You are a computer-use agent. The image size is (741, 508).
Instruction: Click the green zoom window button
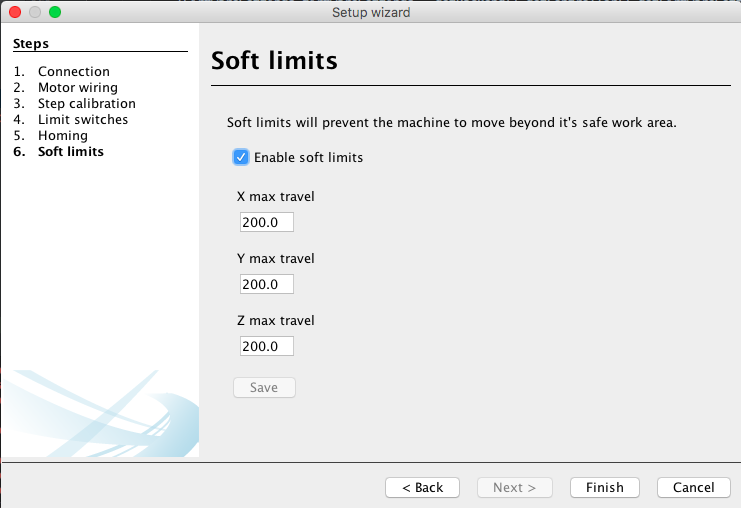[55, 12]
